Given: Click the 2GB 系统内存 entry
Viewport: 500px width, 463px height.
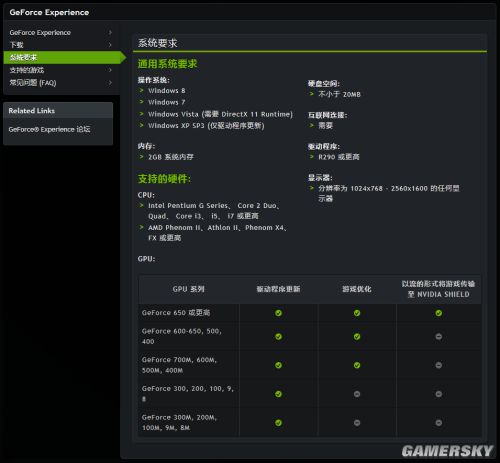Looking at the screenshot, I should [171, 157].
